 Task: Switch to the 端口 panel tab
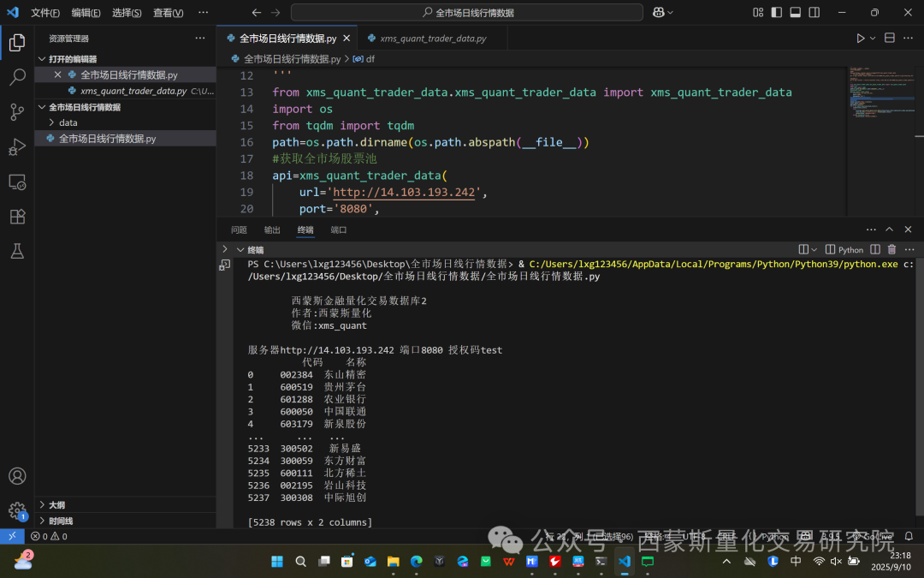point(338,230)
